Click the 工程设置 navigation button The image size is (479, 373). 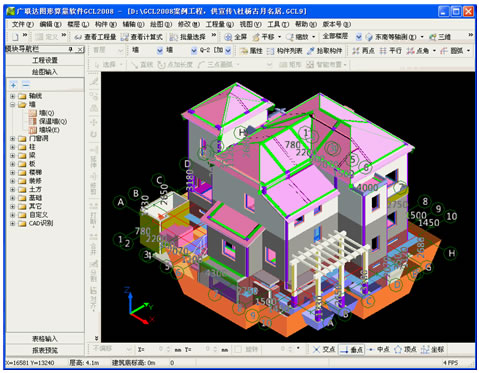pos(45,60)
